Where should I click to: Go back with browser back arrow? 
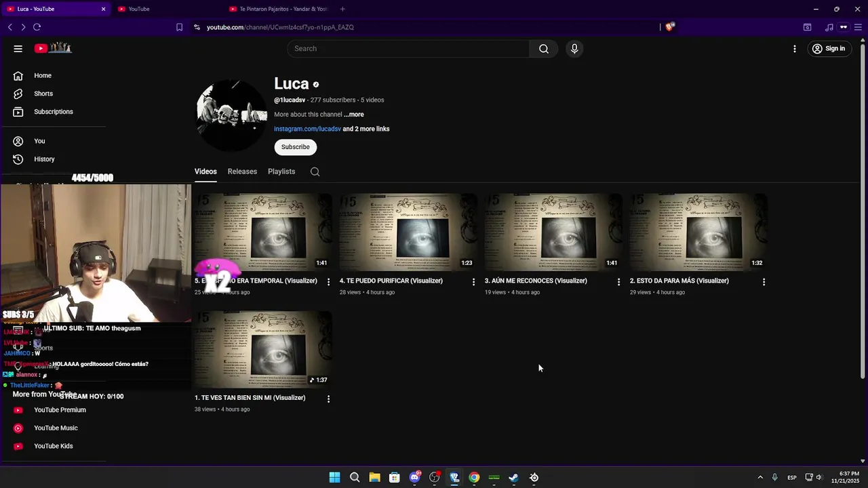tap(10, 27)
